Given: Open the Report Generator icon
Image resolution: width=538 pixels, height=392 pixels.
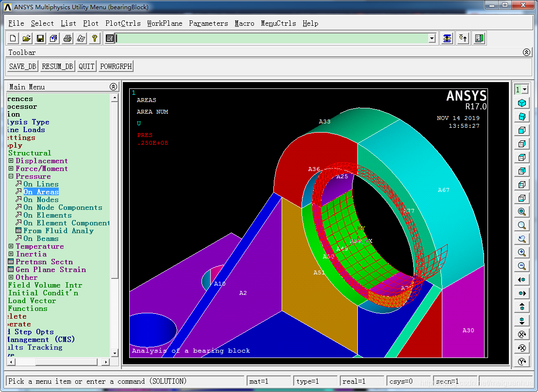Looking at the screenshot, I should [81, 38].
